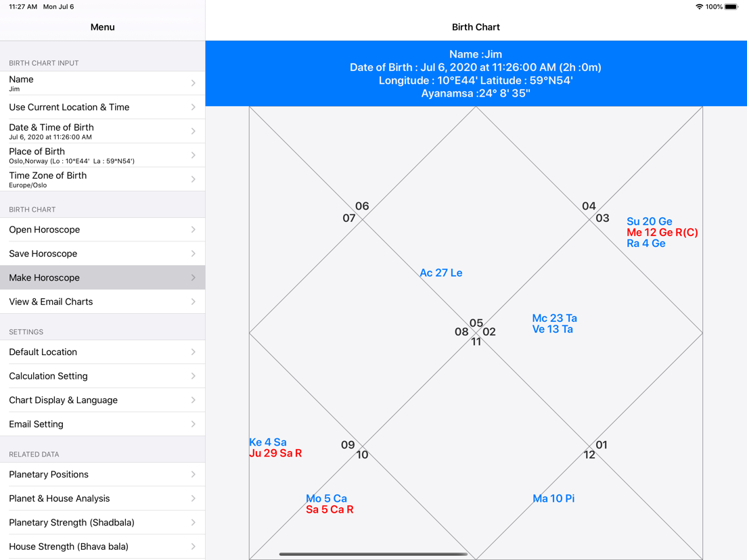Select Make Horoscope
This screenshot has height=560, width=747.
tap(102, 277)
